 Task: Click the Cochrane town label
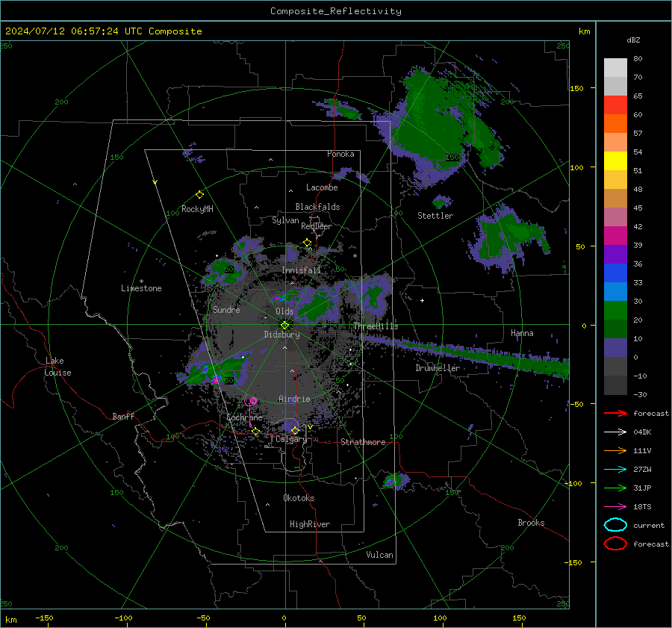244,417
